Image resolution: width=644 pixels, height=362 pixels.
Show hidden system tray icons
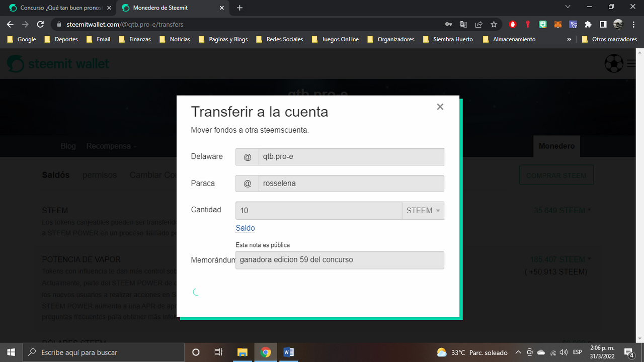[518, 352]
